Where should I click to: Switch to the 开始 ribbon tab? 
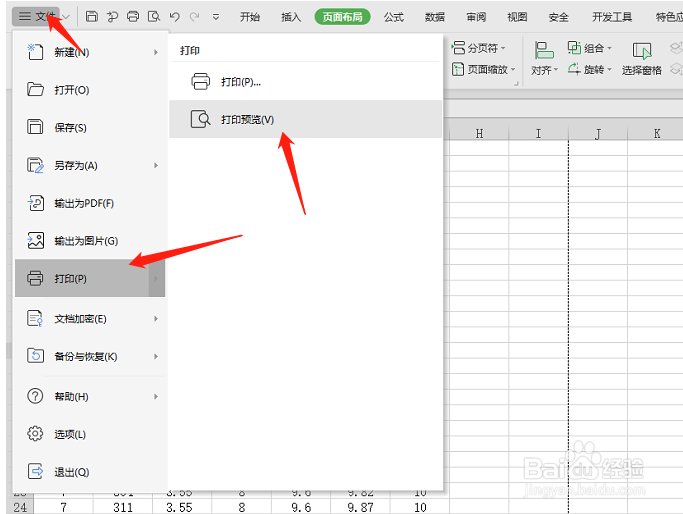click(x=250, y=17)
